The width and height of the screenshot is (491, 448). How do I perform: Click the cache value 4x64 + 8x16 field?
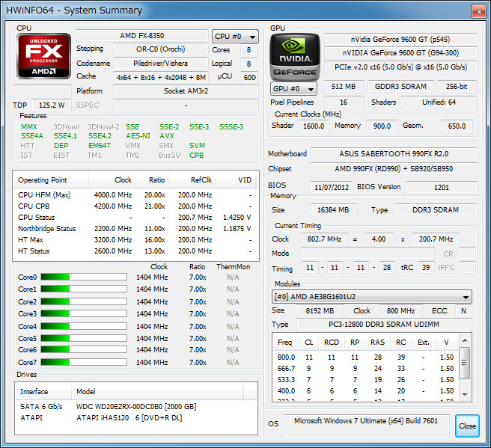[x=161, y=77]
